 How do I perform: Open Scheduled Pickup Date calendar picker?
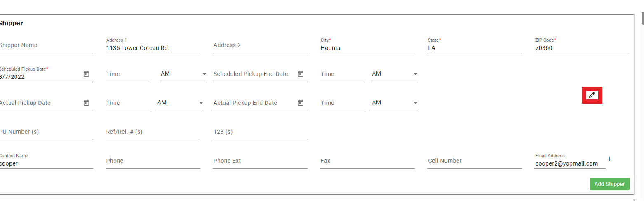coord(86,74)
